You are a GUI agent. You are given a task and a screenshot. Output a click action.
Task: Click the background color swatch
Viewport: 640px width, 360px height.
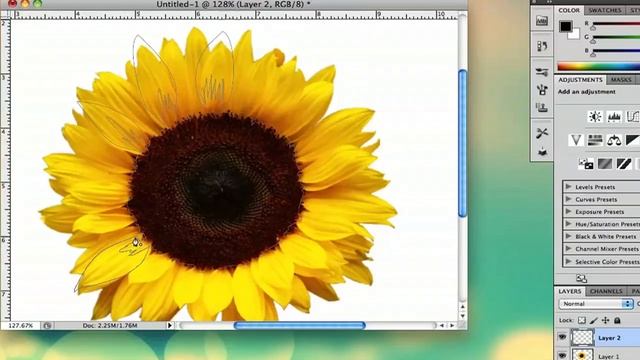tap(575, 34)
